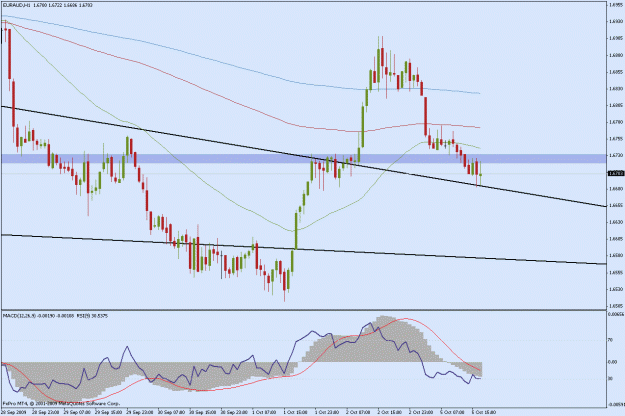Click the '1 Oct 15:00' time axis label
Screen dimensions: 625x416
pyautogui.click(x=297, y=412)
